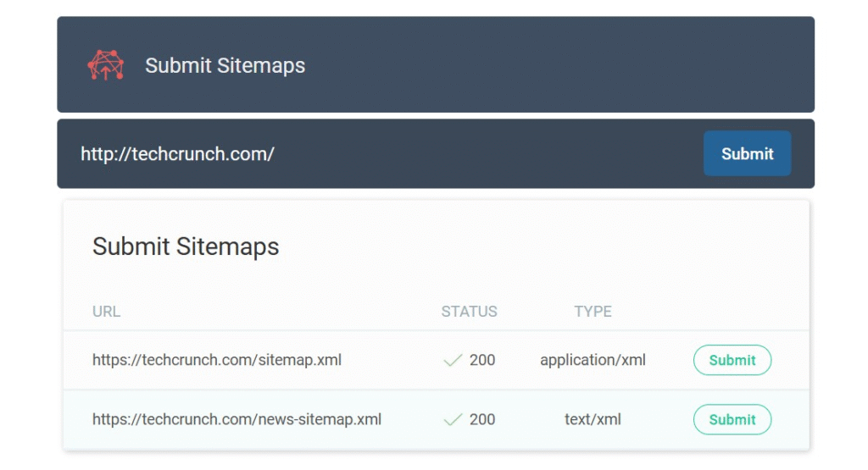This screenshot has height=470, width=868.
Task: Select the Submit Sitemaps header title
Action: pyautogui.click(x=225, y=65)
